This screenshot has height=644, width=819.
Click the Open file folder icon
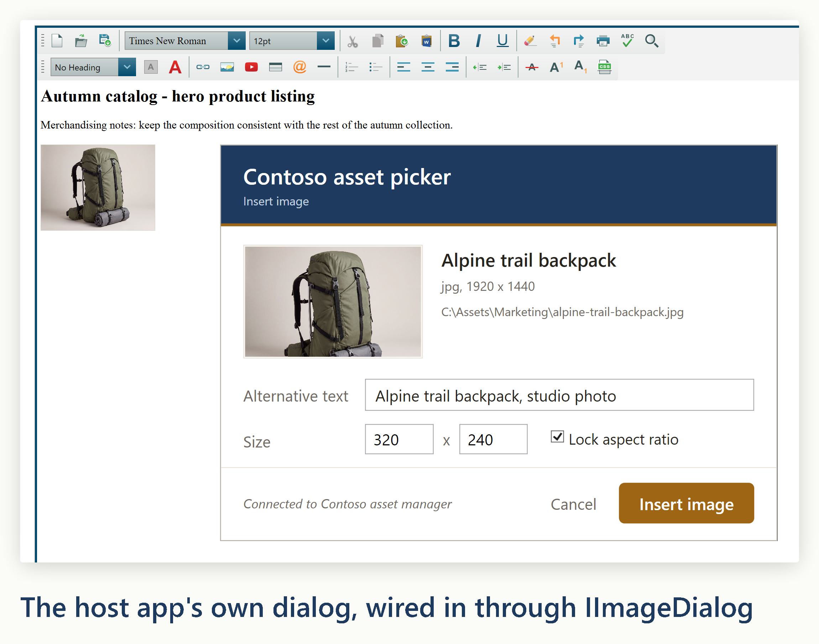point(81,41)
